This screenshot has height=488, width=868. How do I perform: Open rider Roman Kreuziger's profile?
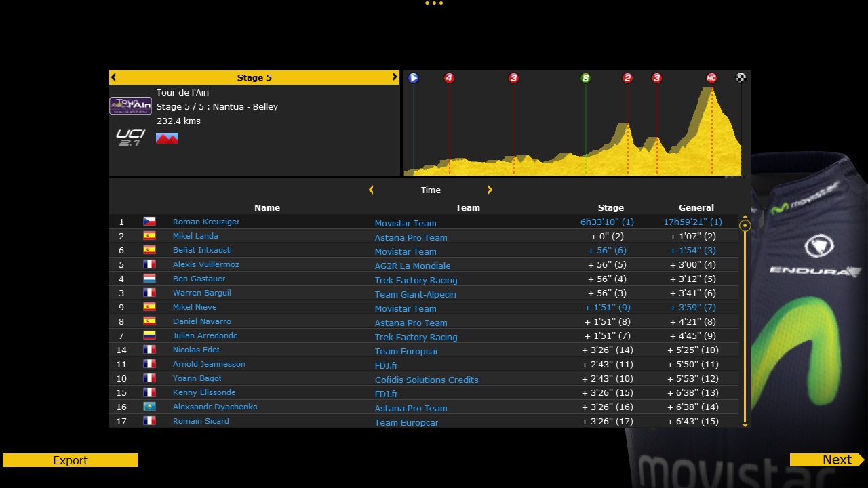coord(206,222)
